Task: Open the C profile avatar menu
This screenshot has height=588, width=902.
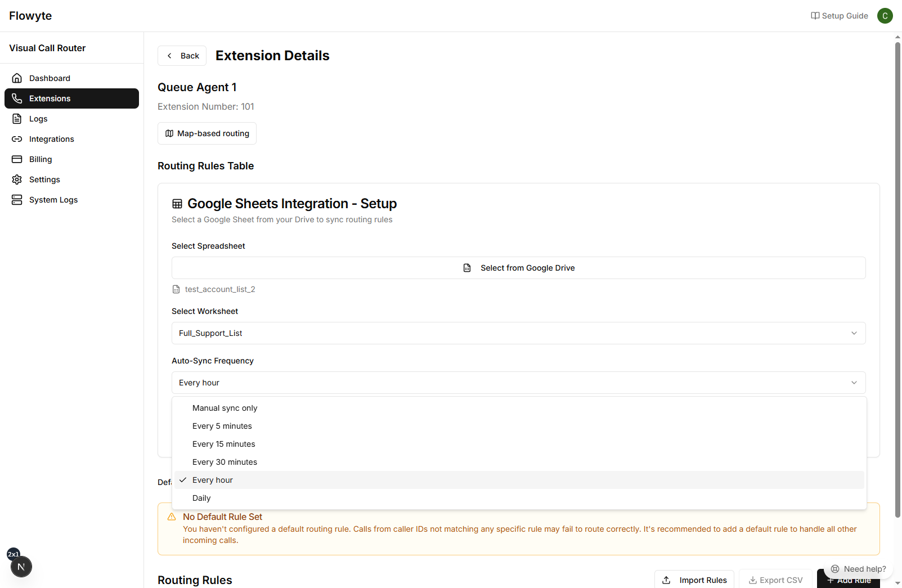Action: click(x=884, y=15)
